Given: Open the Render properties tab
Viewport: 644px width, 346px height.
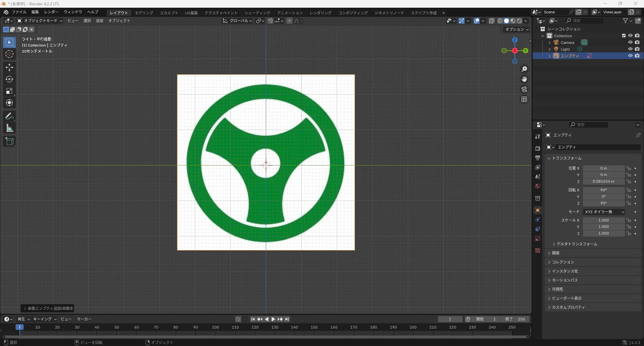Looking at the screenshot, I should click(538, 148).
